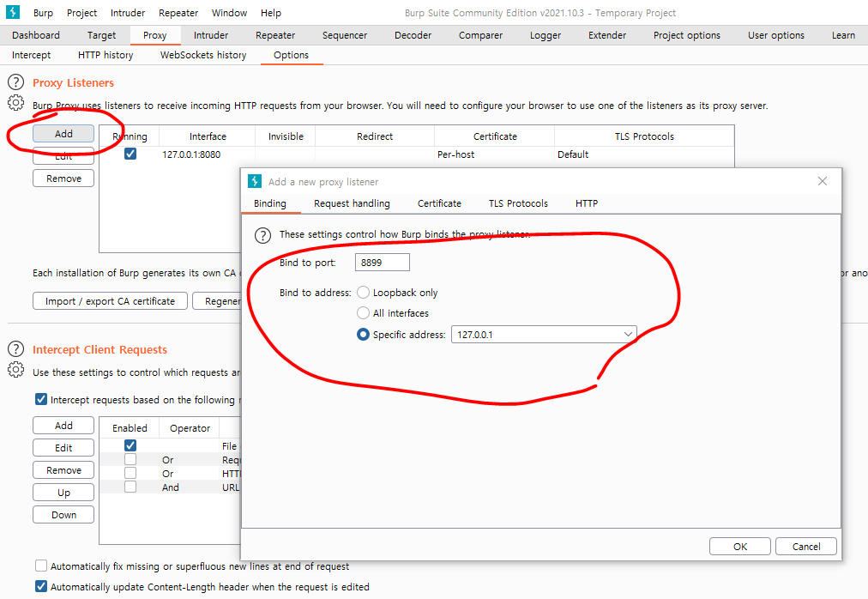
Task: Switch to Extender tab
Action: 607,35
